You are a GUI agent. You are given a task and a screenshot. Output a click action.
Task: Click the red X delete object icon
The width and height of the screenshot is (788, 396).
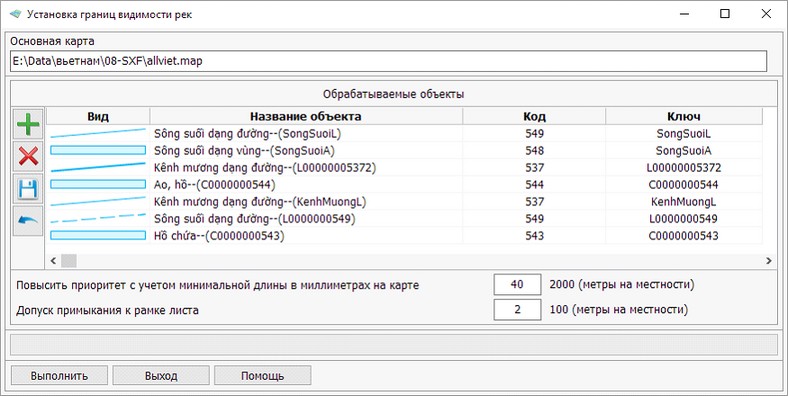click(x=28, y=156)
